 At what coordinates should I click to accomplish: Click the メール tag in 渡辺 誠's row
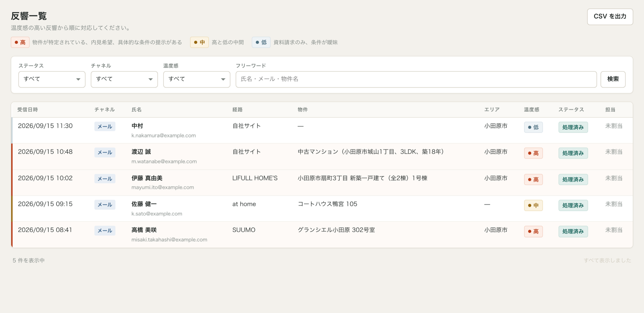coord(105,152)
